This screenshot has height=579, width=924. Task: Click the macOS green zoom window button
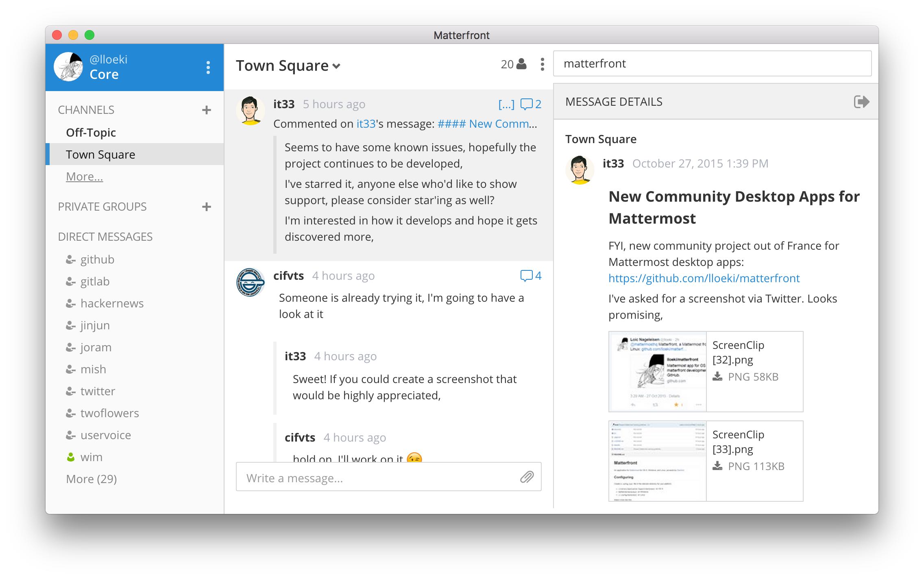(89, 35)
